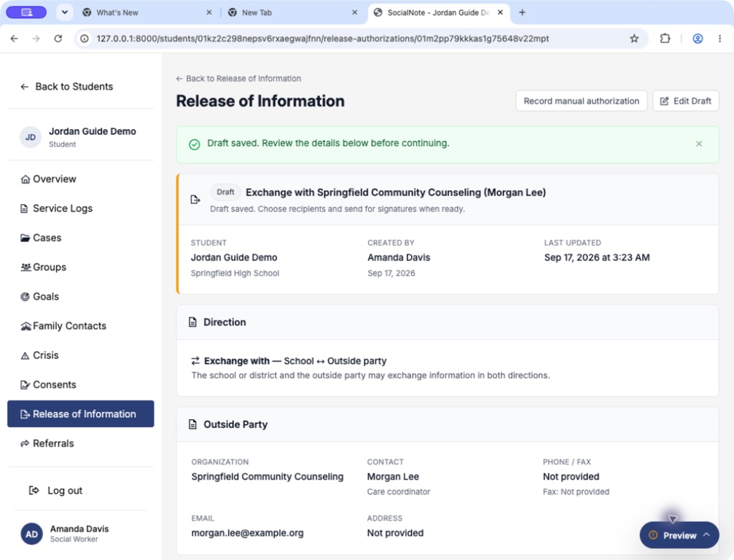Open Groups in sidebar
Image resolution: width=734 pixels, height=560 pixels.
click(80, 268)
